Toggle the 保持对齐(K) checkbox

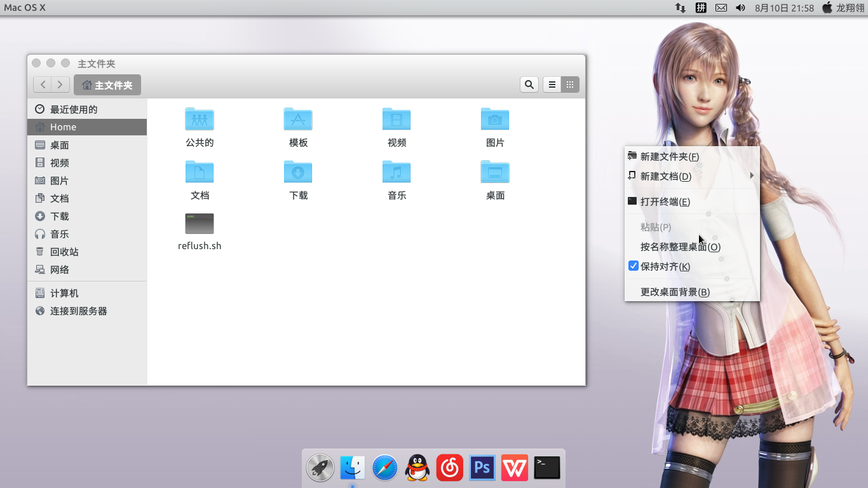coord(634,266)
